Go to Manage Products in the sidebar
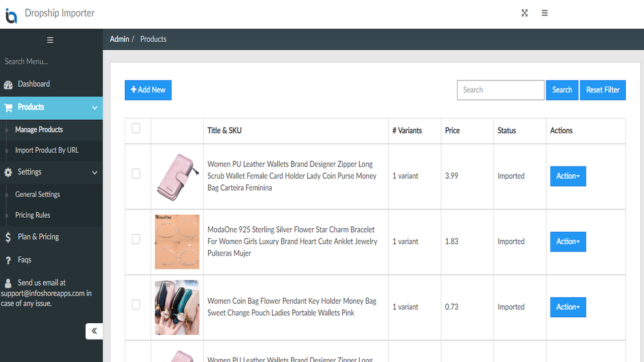 [39, 129]
